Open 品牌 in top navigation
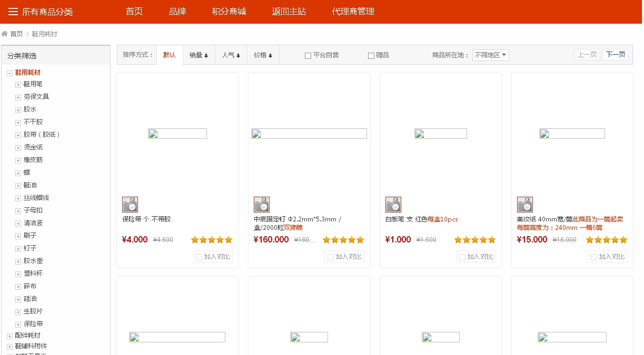The height and width of the screenshot is (355, 644). click(x=177, y=12)
